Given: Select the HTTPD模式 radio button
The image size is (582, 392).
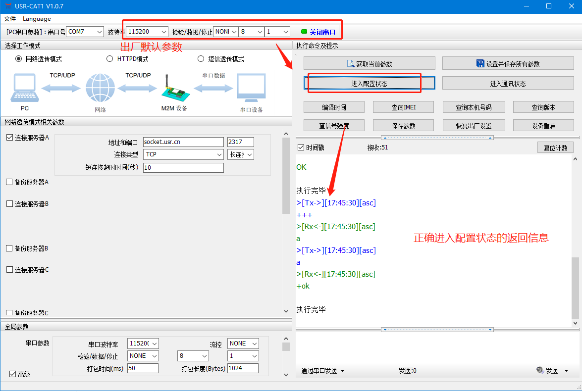Looking at the screenshot, I should tap(110, 59).
